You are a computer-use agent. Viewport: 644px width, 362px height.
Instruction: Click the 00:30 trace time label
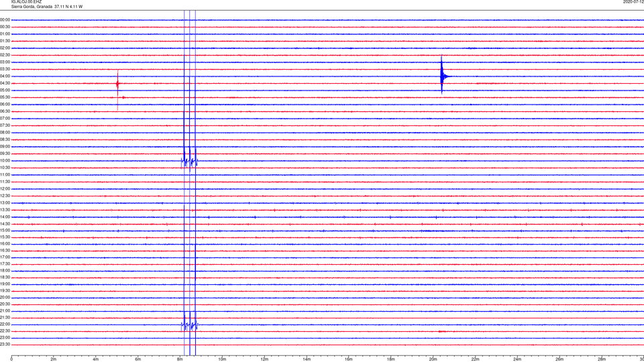click(x=5, y=27)
